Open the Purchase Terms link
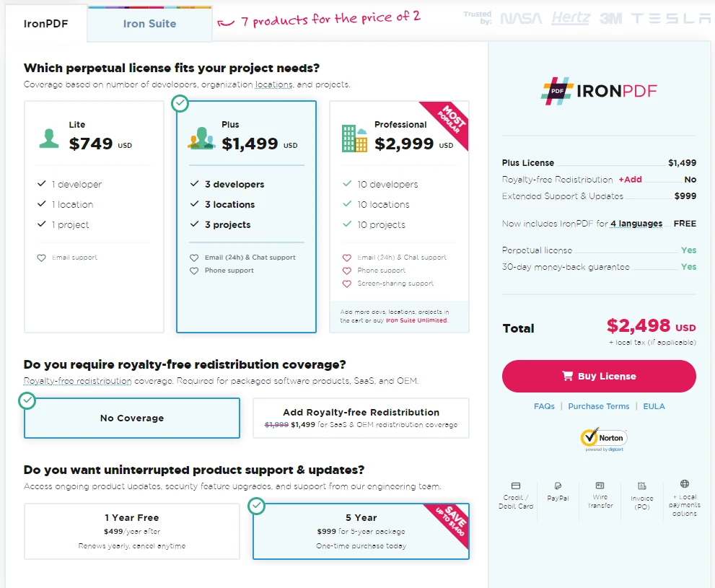Image resolution: width=715 pixels, height=588 pixels. pos(598,406)
